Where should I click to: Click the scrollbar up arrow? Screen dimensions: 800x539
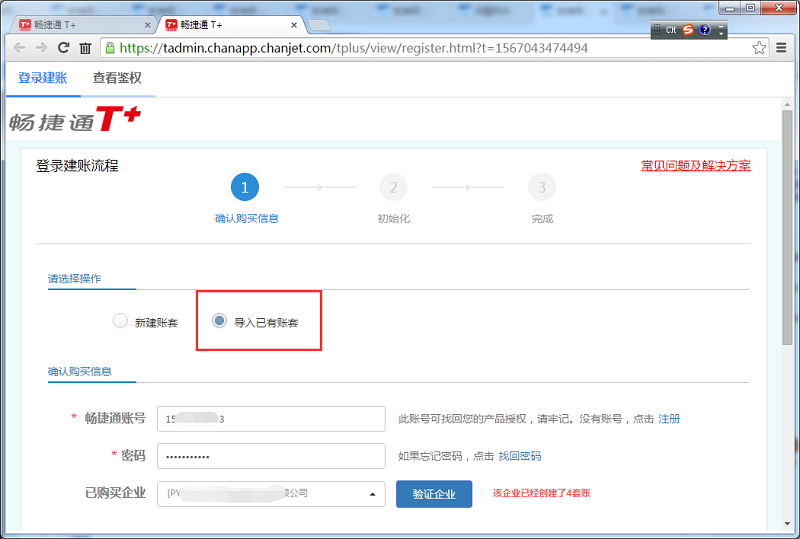click(x=787, y=104)
